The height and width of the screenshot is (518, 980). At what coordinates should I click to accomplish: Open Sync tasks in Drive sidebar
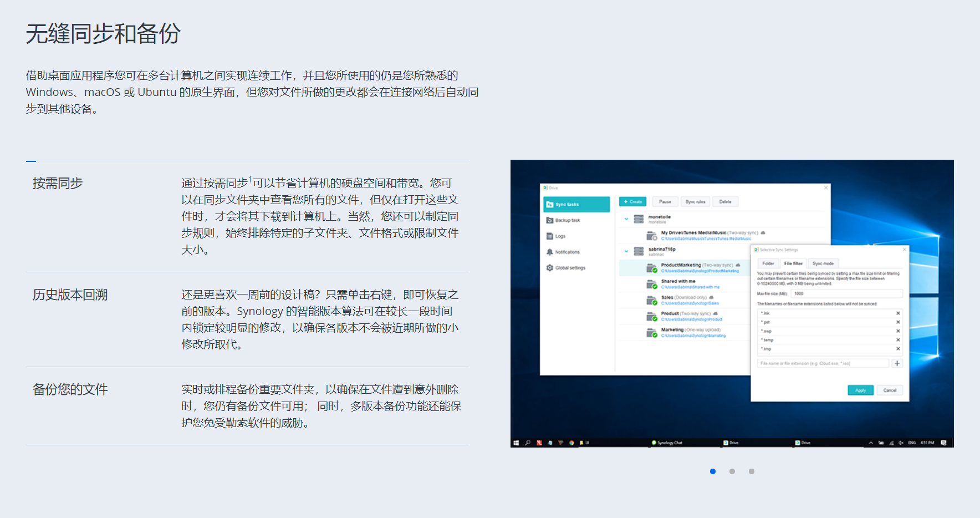point(576,205)
